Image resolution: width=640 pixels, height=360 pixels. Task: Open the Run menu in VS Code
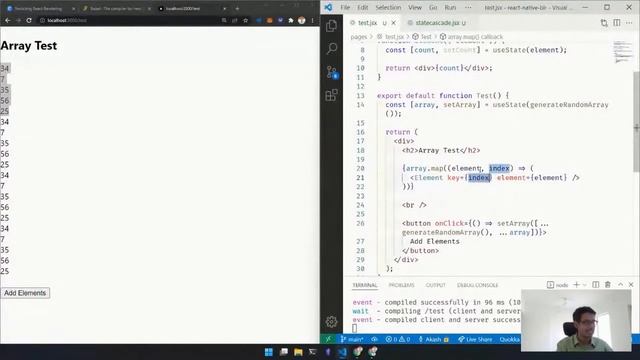tap(450, 7)
